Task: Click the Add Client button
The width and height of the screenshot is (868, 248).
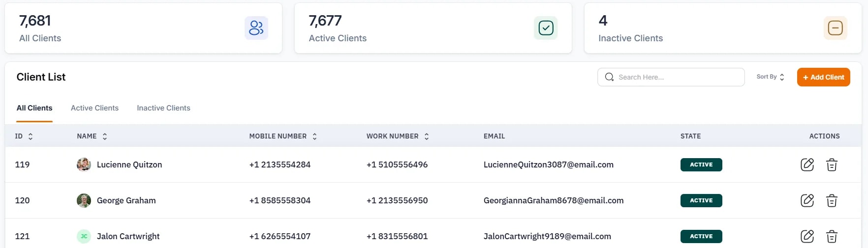Action: click(x=823, y=77)
